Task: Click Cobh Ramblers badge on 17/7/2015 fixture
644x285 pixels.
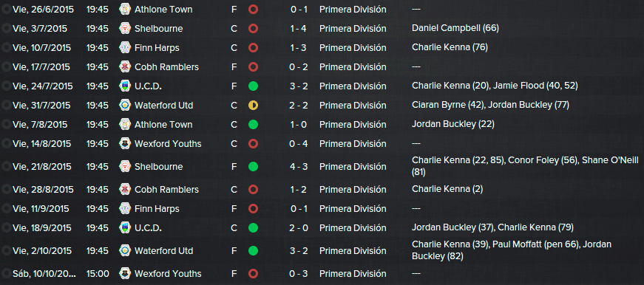Action: point(124,67)
